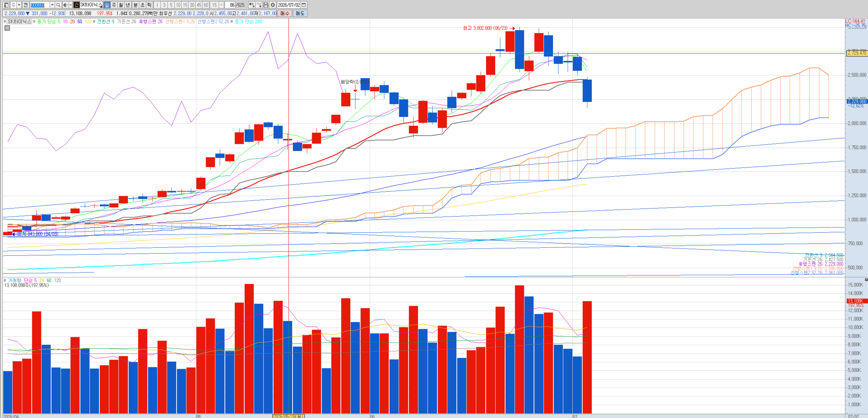Click the black 신 badge icon
This screenshot has height=418, width=868.
click(77, 5)
